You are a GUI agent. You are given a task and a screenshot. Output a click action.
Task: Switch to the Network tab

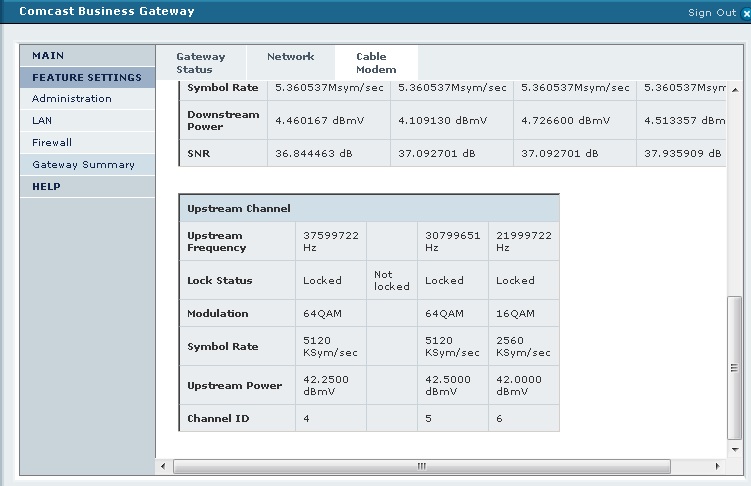[290, 57]
